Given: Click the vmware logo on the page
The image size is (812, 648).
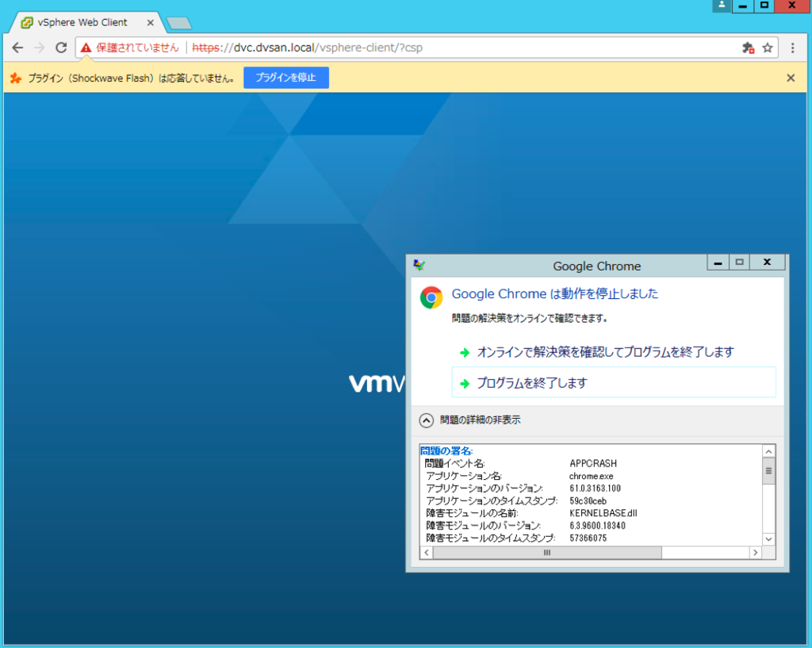Looking at the screenshot, I should coord(377,384).
